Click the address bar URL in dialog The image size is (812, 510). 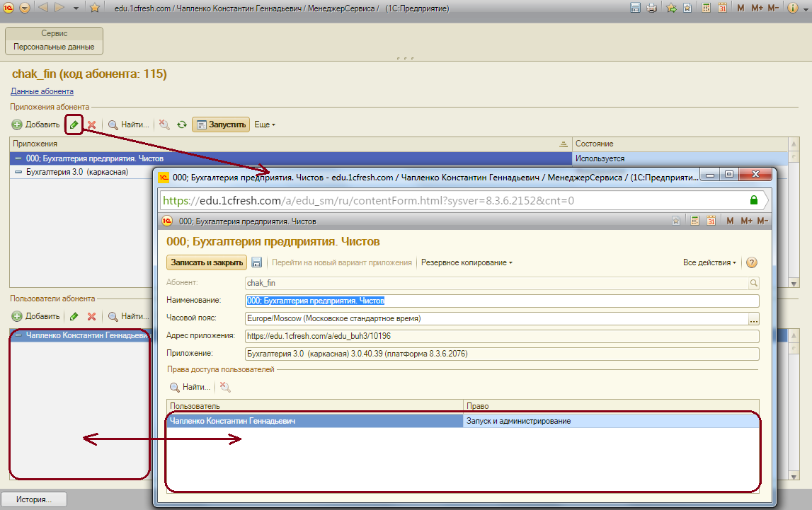(368, 201)
